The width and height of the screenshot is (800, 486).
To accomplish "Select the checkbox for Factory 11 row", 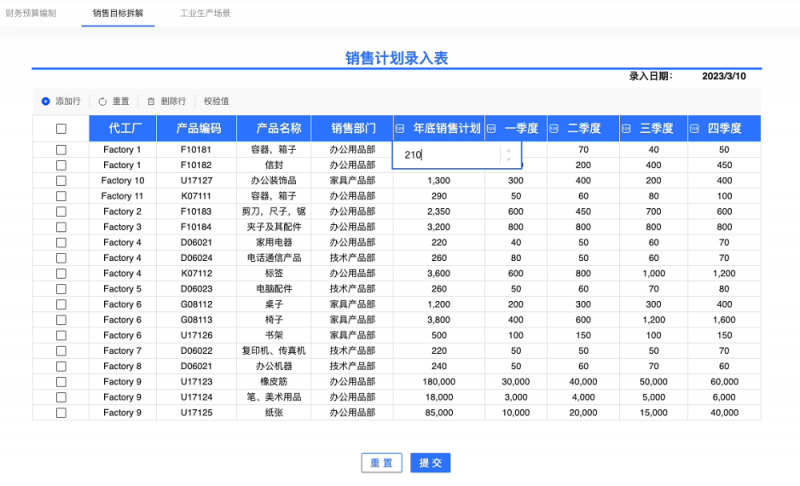I will point(61,196).
